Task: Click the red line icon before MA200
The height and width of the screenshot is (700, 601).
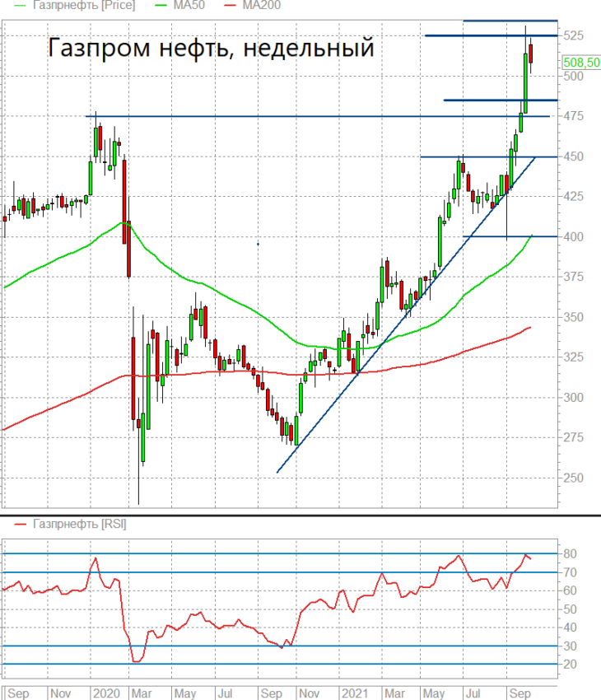Action: click(230, 6)
